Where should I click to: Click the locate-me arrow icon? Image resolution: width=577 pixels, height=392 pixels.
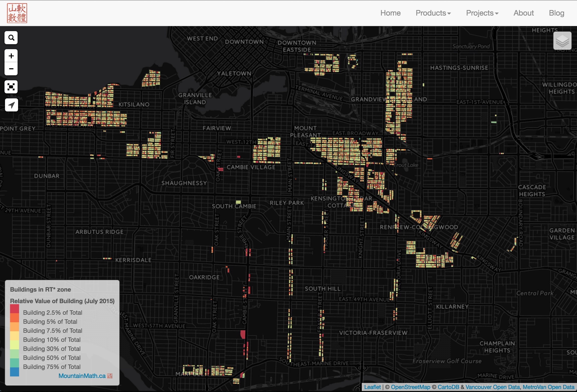(11, 105)
